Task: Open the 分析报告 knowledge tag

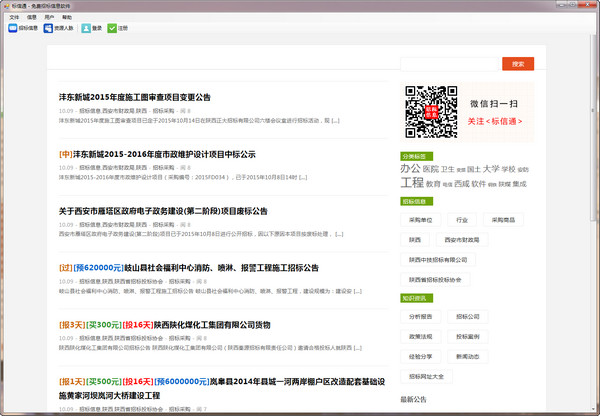Action: tap(421, 316)
